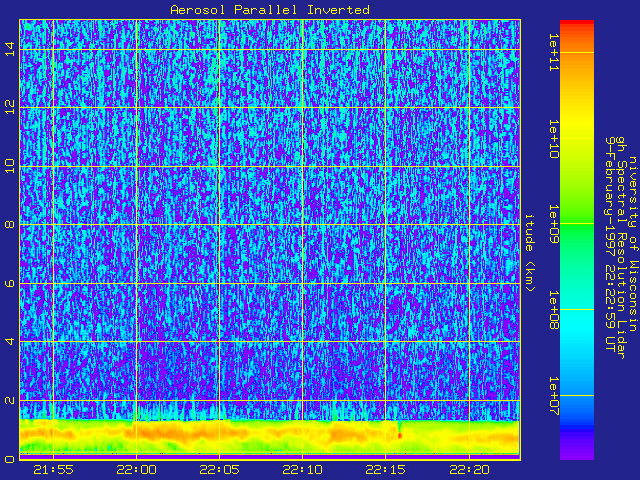640x480 pixels.
Task: Click the 1e+07 colorbar label
Action: [x=553, y=396]
